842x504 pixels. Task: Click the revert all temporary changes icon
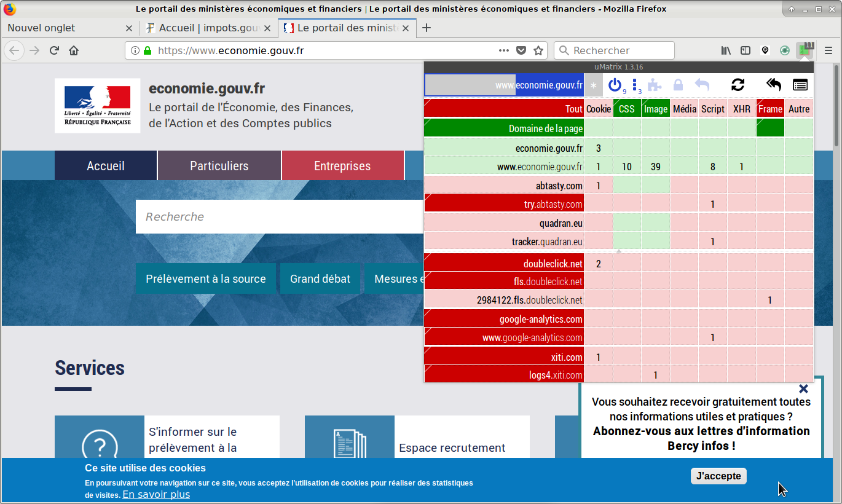coord(773,85)
